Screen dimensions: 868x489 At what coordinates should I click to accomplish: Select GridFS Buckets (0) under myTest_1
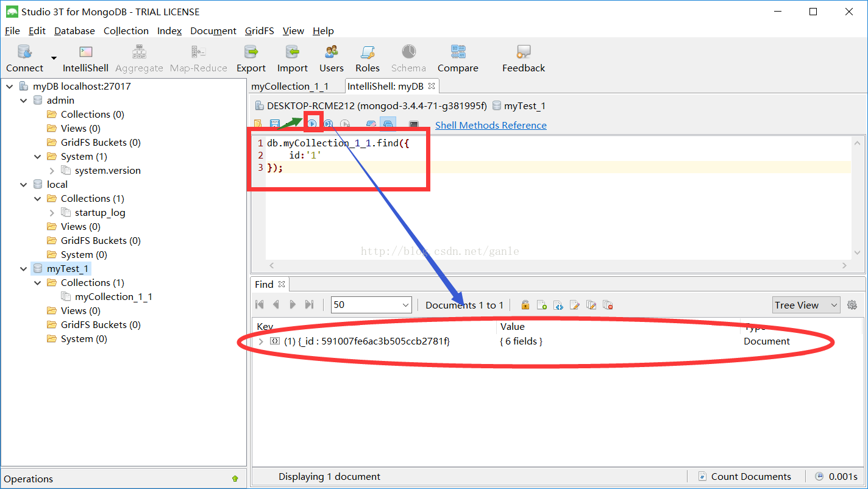click(101, 325)
